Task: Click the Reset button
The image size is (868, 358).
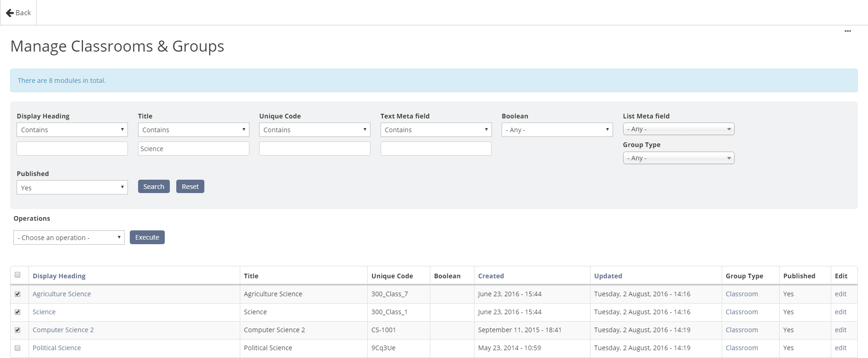Action: click(190, 187)
